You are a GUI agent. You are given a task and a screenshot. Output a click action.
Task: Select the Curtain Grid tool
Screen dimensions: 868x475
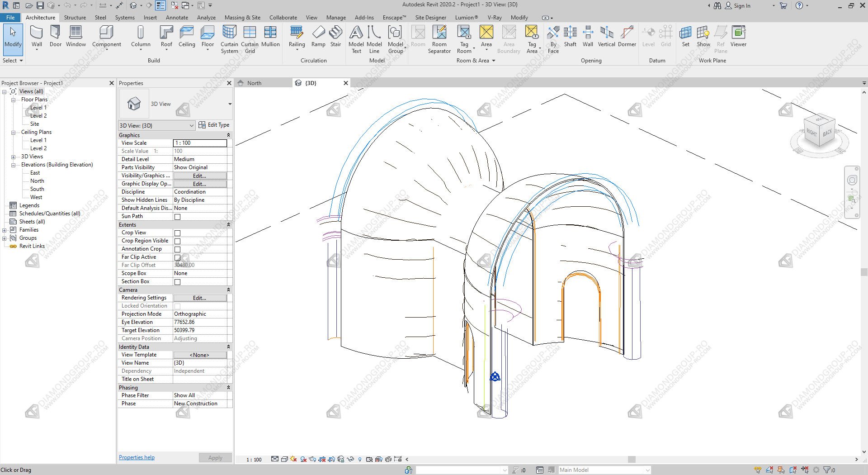(x=250, y=40)
